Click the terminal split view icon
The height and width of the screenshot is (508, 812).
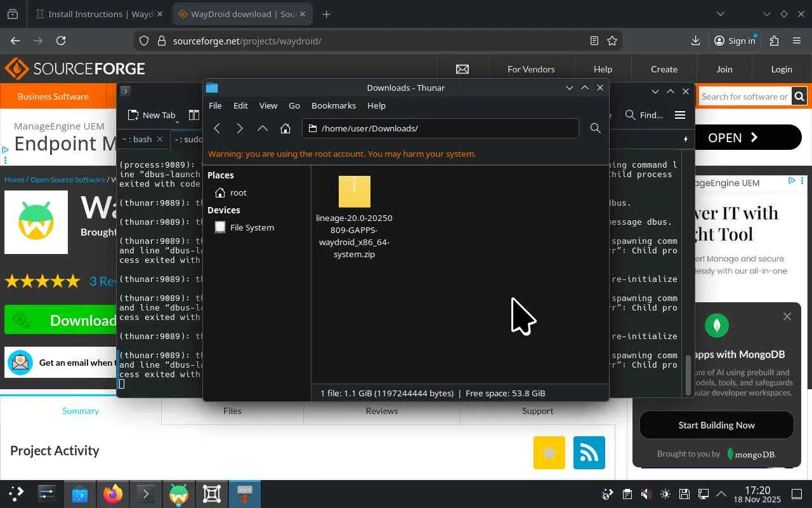pos(194,115)
